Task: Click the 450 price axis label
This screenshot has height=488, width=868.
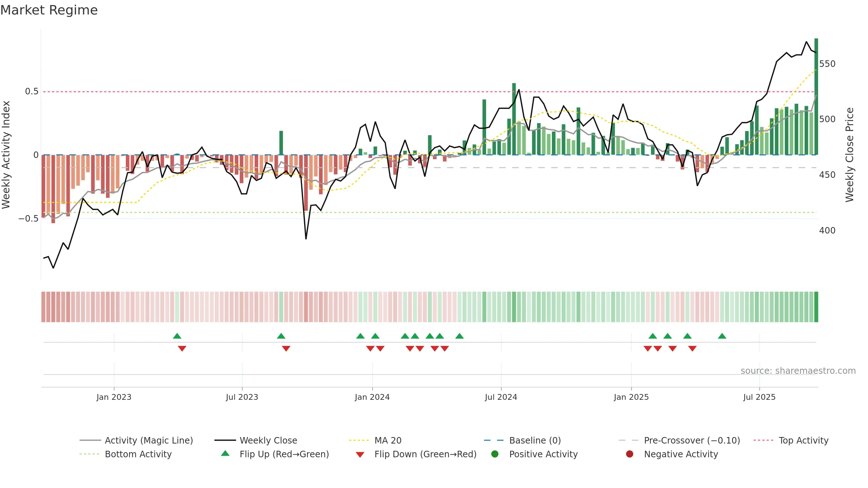Action: pyautogui.click(x=827, y=175)
